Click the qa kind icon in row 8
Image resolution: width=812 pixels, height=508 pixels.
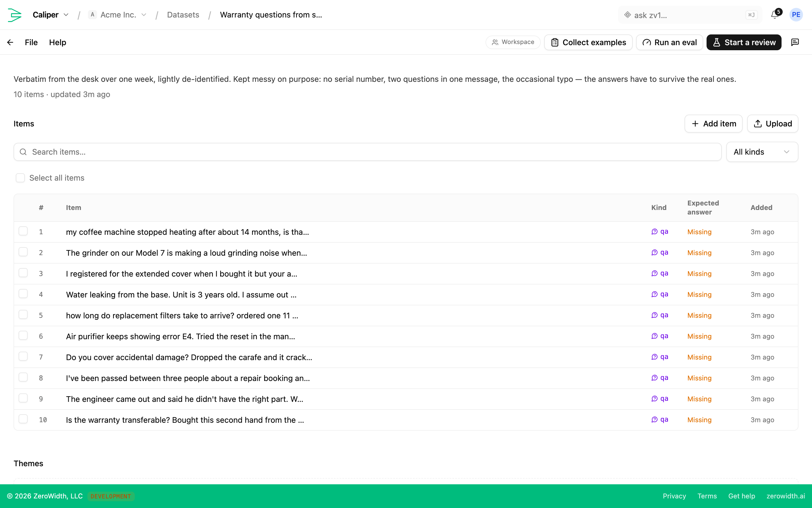coord(654,378)
